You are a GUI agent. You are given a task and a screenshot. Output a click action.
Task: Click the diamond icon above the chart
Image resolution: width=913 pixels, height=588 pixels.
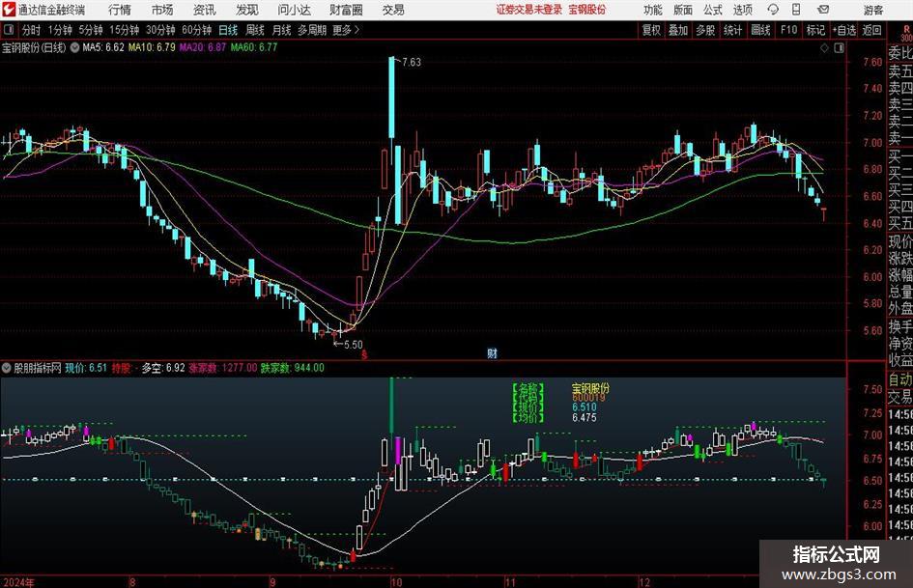coord(824,48)
